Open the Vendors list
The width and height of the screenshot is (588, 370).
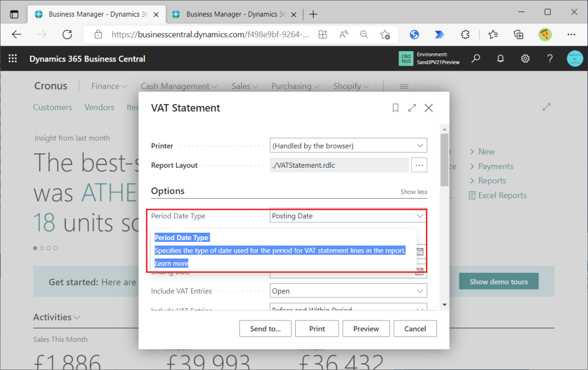99,107
